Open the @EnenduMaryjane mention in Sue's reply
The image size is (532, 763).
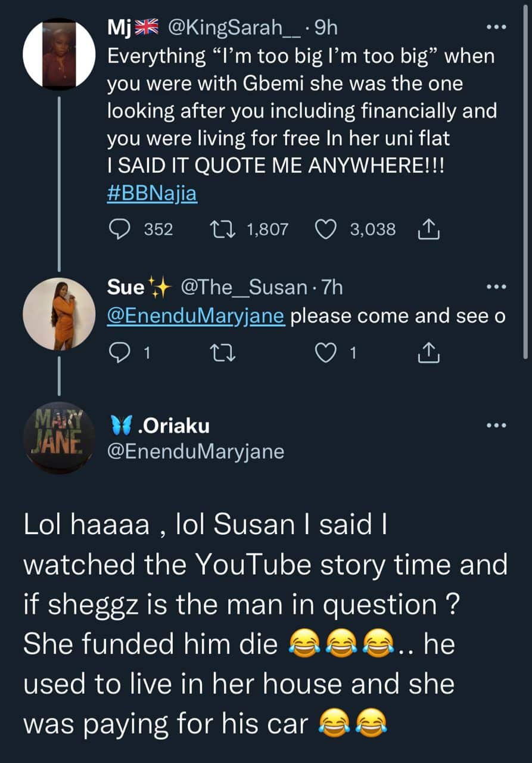point(195,317)
